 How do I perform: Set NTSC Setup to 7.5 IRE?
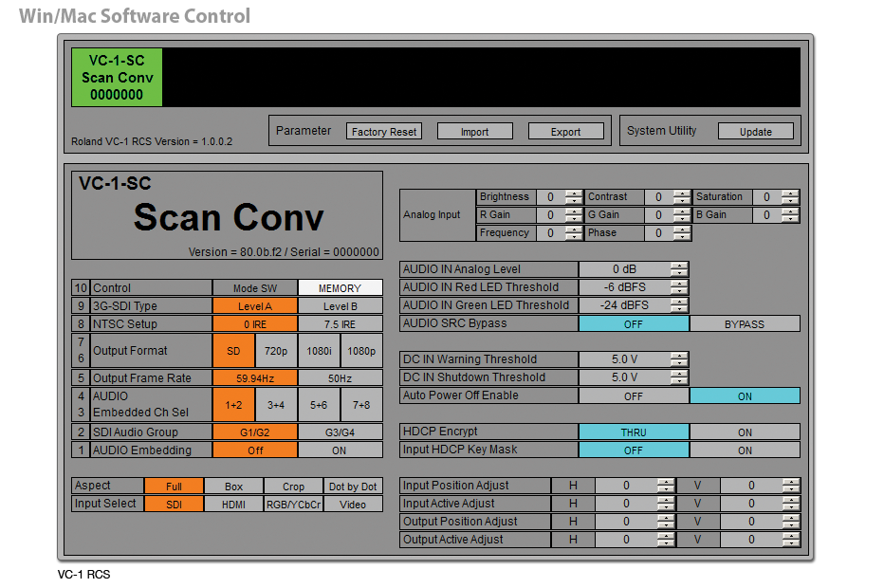(x=340, y=324)
